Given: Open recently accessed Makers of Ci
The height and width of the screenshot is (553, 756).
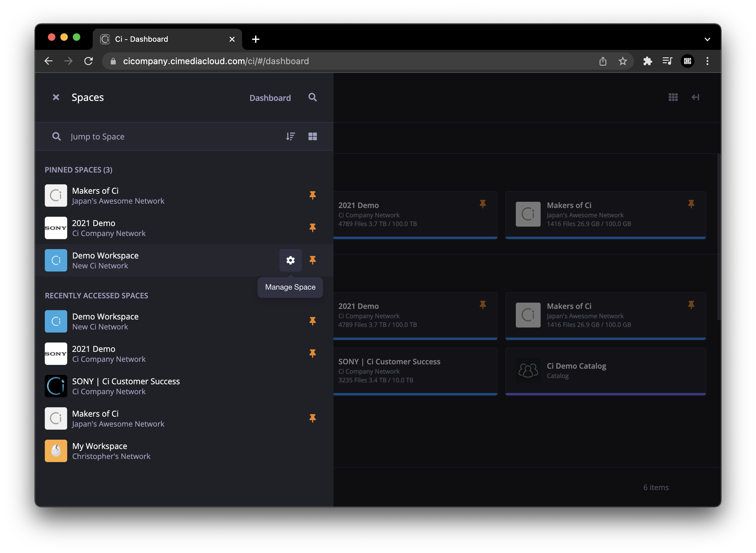Looking at the screenshot, I should 184,419.
